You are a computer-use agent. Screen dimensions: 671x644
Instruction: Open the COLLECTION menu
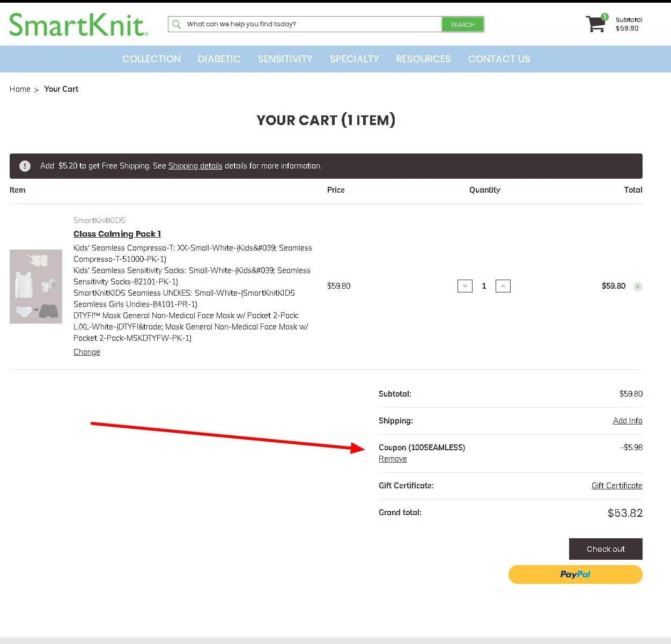[151, 59]
